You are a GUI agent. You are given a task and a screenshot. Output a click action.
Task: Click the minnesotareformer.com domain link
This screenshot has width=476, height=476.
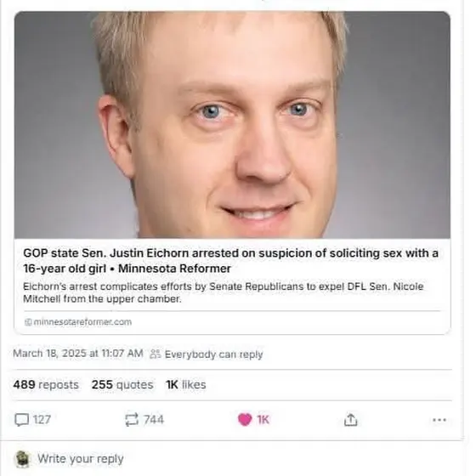point(82,322)
